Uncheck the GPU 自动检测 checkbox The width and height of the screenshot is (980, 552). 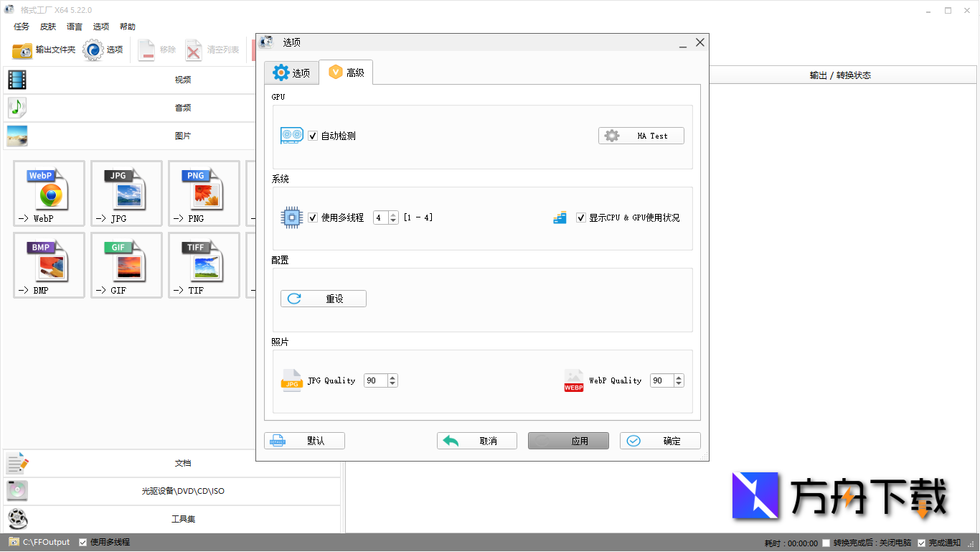[x=313, y=136]
